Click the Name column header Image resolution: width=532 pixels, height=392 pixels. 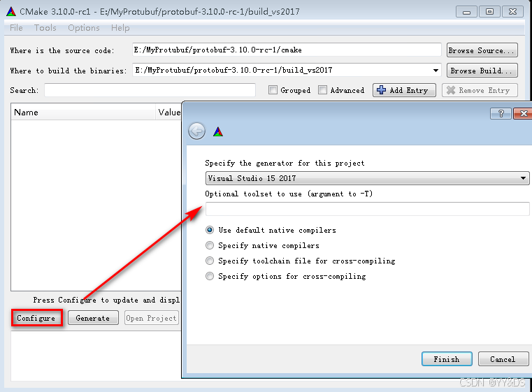tap(83, 112)
